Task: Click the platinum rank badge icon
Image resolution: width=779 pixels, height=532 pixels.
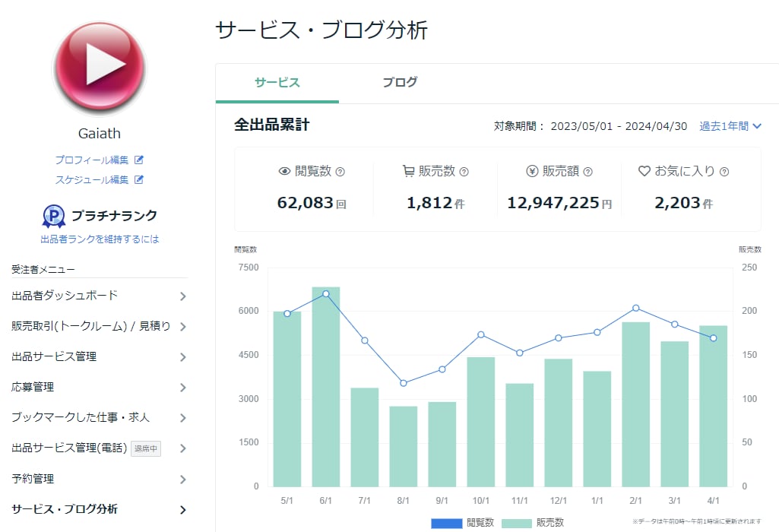Action: coord(54,217)
